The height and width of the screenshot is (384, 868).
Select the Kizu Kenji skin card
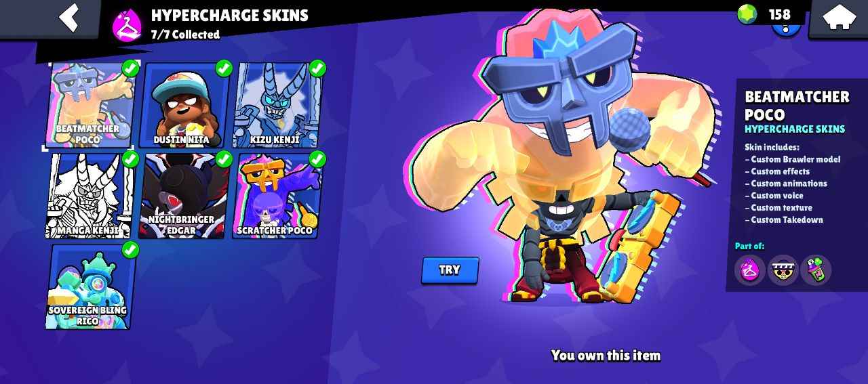(277, 105)
